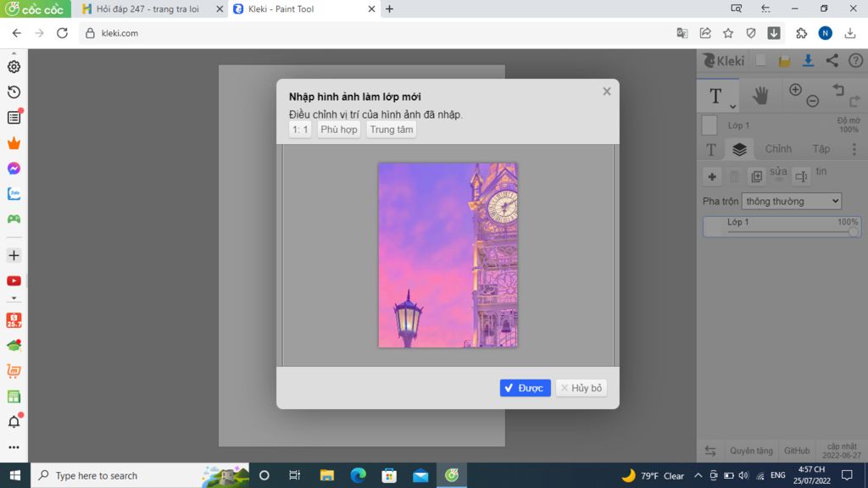Image resolution: width=868 pixels, height=488 pixels.
Task: Open the Pha trộn blend mode dropdown
Action: (792, 202)
